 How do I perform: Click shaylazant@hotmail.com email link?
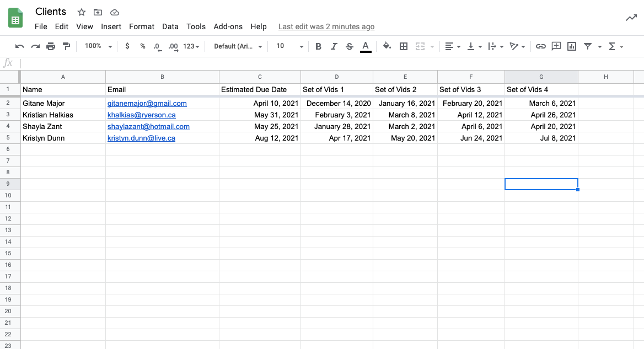click(x=149, y=126)
